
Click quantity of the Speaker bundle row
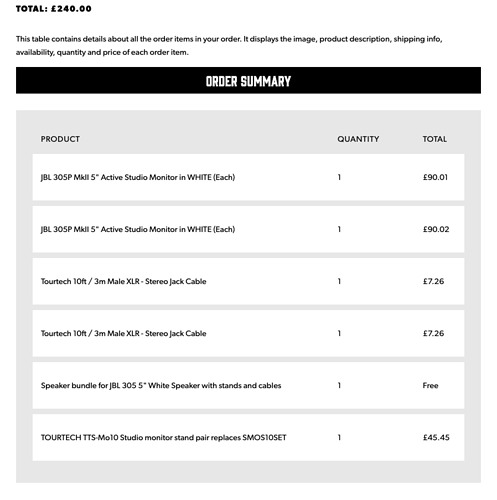tap(339, 385)
